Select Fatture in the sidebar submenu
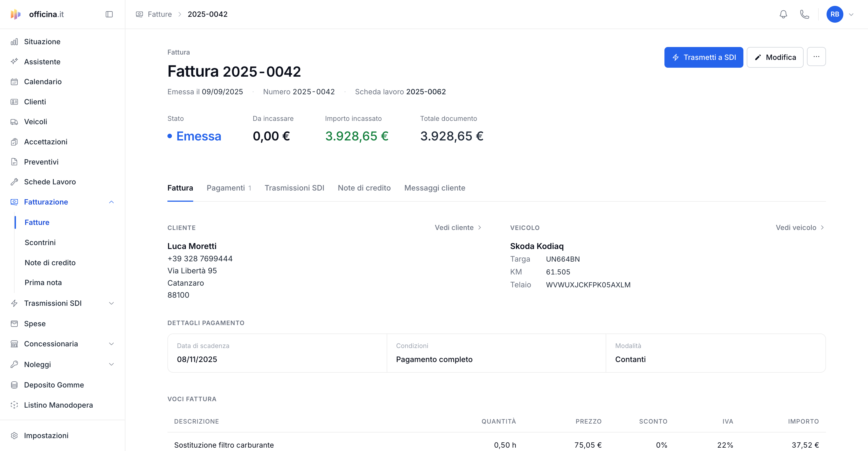The image size is (868, 451). (37, 222)
